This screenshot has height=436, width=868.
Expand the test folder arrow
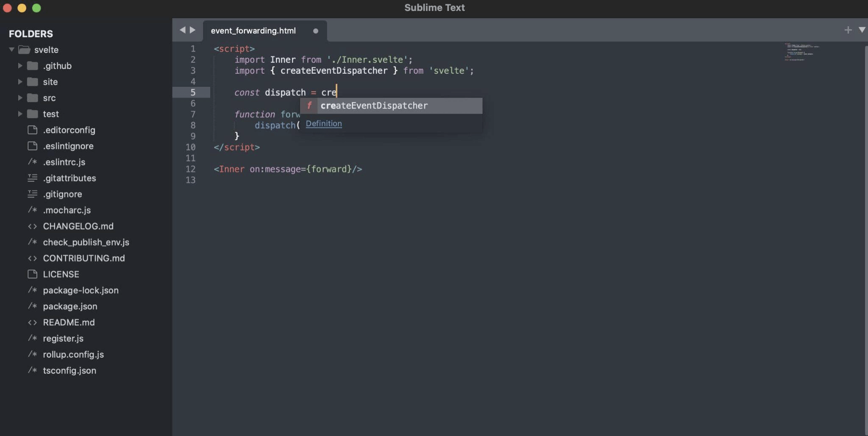click(19, 114)
